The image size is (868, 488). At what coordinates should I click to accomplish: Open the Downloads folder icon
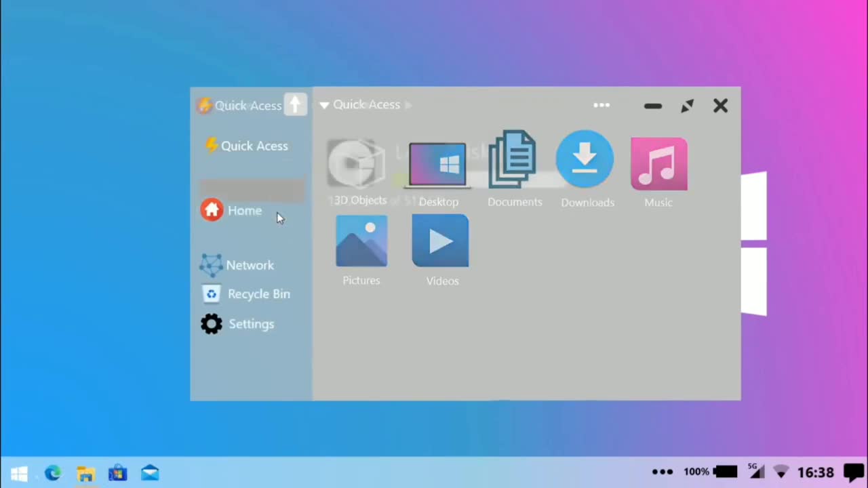[585, 159]
